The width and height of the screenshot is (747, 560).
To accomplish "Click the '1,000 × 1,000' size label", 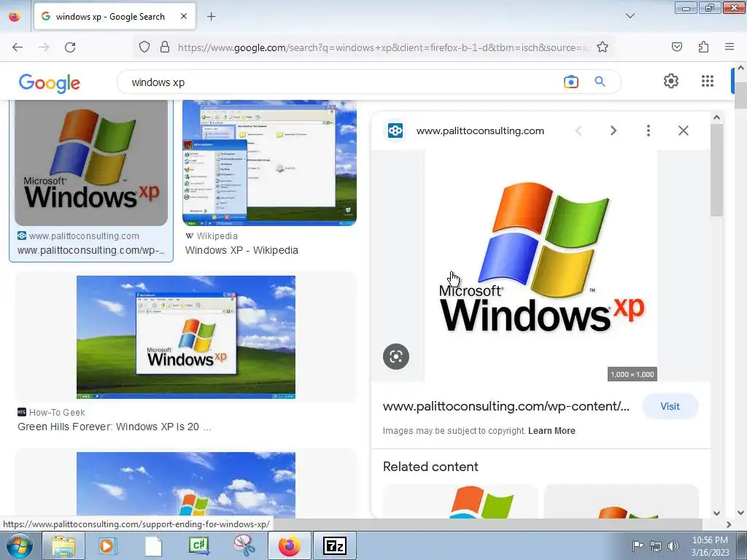I will pos(632,374).
